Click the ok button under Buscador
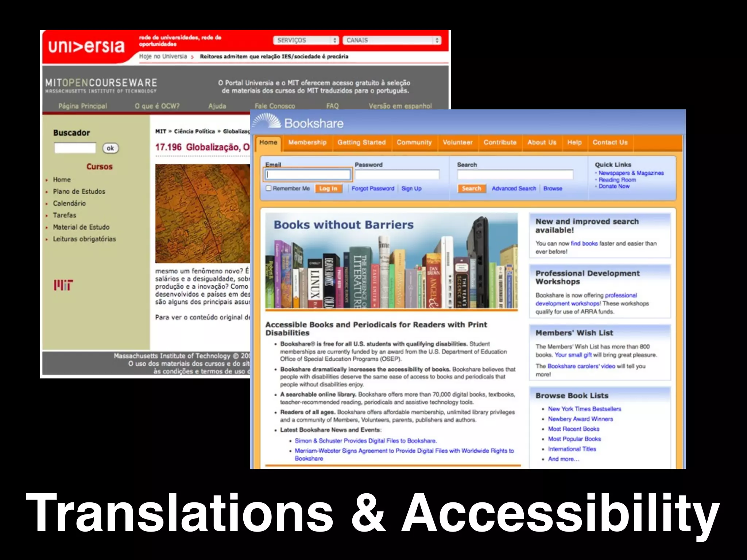Screen dimensions: 747x560 111,148
